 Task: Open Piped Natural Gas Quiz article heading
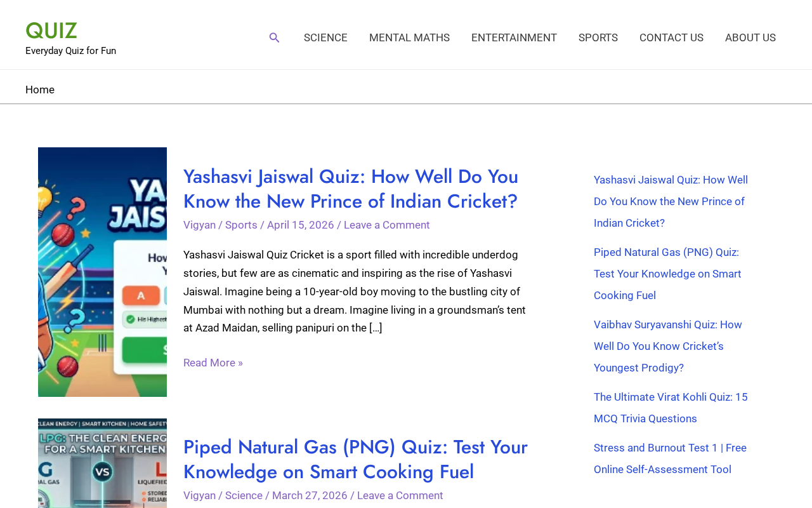[x=355, y=459]
